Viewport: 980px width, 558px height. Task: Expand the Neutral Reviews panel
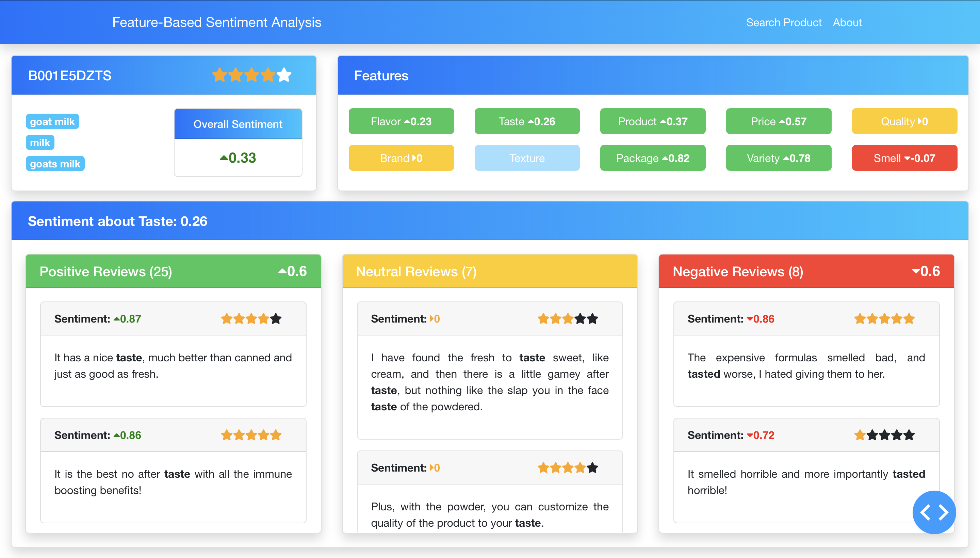click(416, 271)
